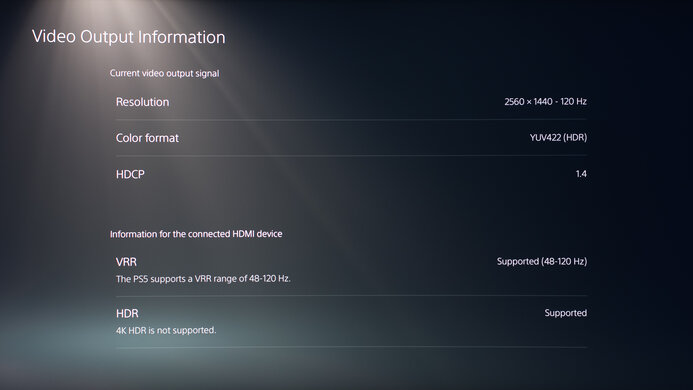Click the Video Output Information title
Image resolution: width=693 pixels, height=390 pixels.
click(x=129, y=37)
